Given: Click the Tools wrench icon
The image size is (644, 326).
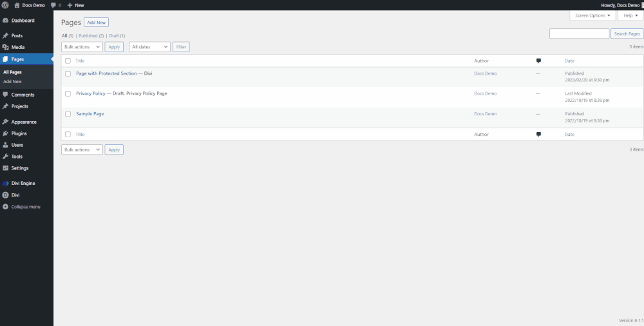Looking at the screenshot, I should 6,157.
